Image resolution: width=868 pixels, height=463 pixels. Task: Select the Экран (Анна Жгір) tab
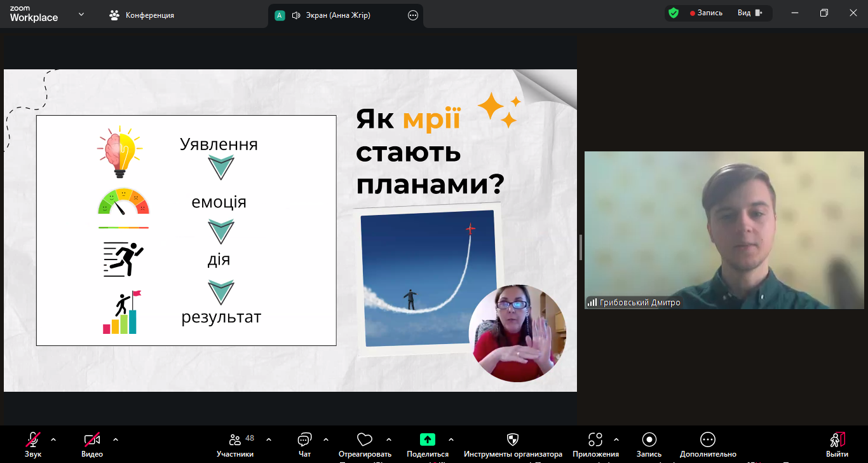330,15
